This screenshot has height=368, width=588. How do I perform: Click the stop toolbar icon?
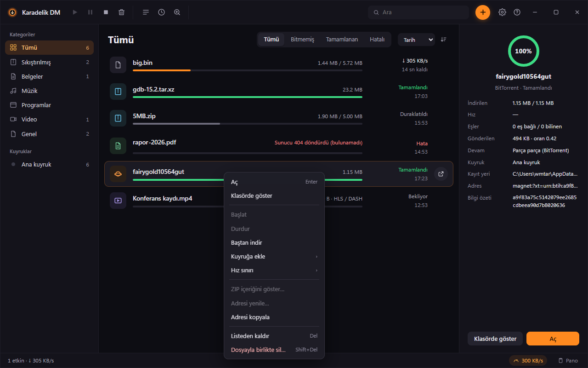(106, 12)
